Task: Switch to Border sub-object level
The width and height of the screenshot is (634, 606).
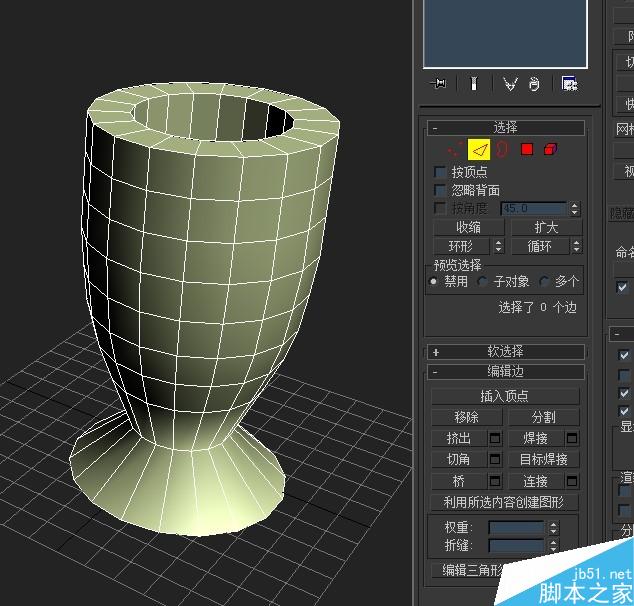Action: point(502,149)
